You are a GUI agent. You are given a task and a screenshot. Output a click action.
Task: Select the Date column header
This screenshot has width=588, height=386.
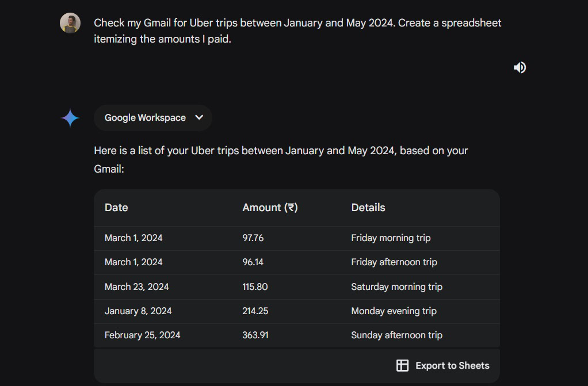[x=116, y=208]
